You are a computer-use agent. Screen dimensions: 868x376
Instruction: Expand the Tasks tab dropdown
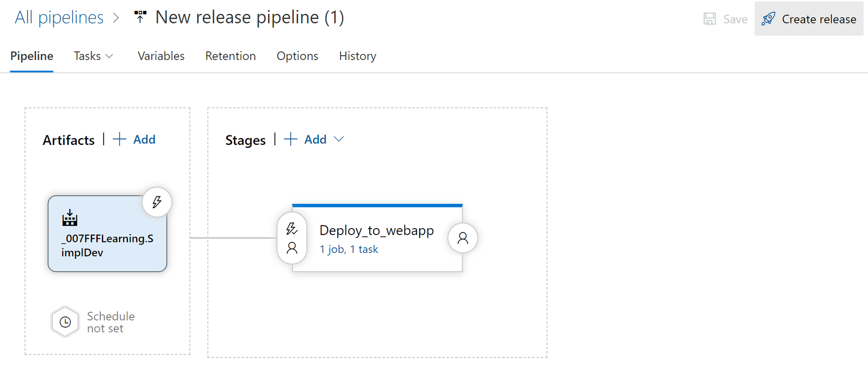(x=109, y=56)
